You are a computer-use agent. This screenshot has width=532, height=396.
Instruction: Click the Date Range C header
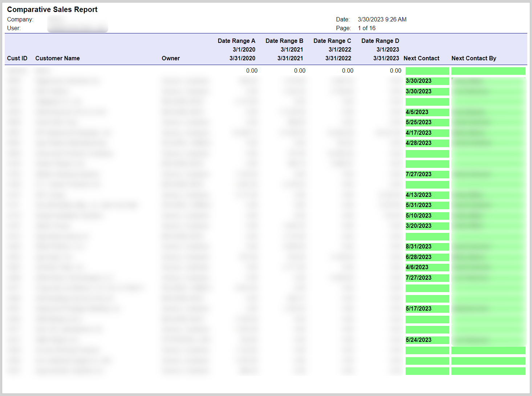(332, 41)
